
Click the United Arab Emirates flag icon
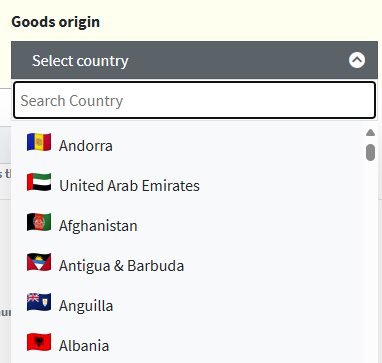39,182
